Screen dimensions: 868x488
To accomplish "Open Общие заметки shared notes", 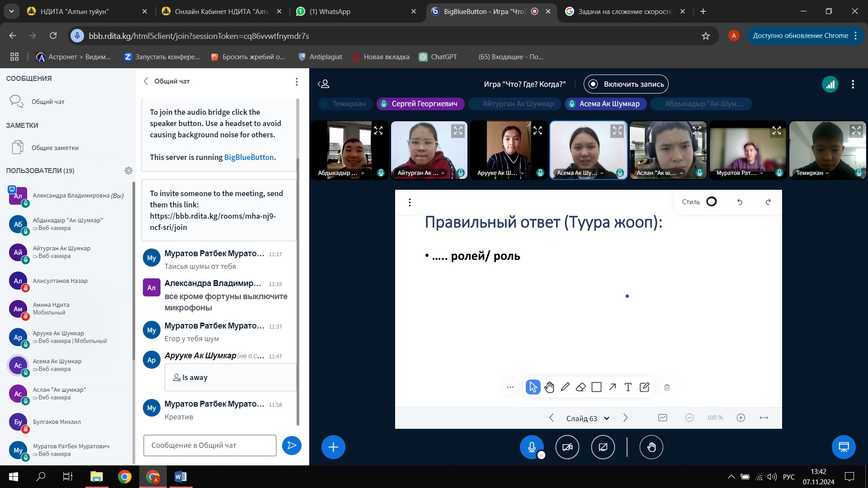I will click(x=55, y=148).
